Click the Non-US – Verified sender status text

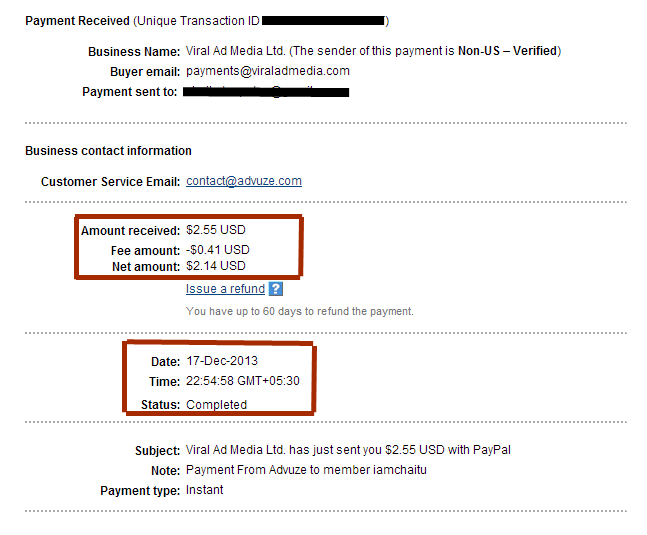point(508,51)
